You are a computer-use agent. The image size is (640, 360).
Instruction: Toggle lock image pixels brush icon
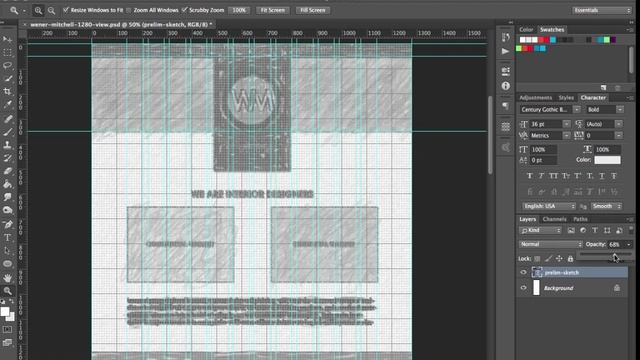tap(548, 259)
